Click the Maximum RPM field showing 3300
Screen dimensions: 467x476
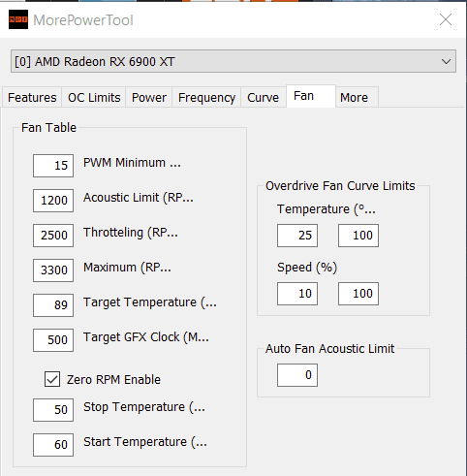click(53, 270)
